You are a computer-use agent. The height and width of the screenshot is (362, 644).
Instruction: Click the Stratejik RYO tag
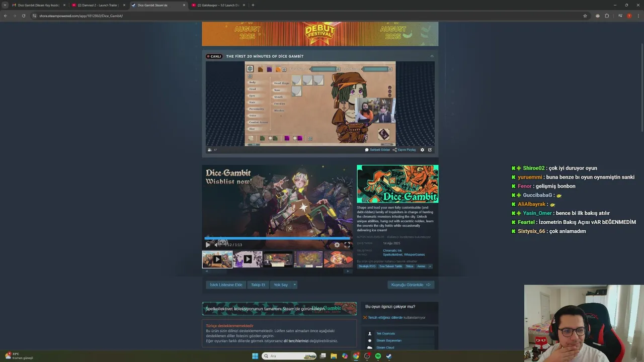tap(367, 266)
